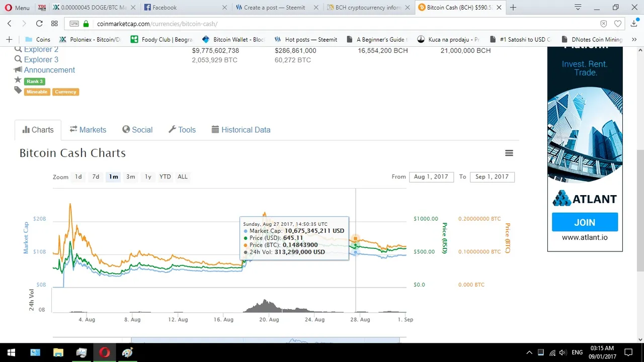Image resolution: width=644 pixels, height=362 pixels.
Task: Open the volume control in tray
Action: coord(562,352)
